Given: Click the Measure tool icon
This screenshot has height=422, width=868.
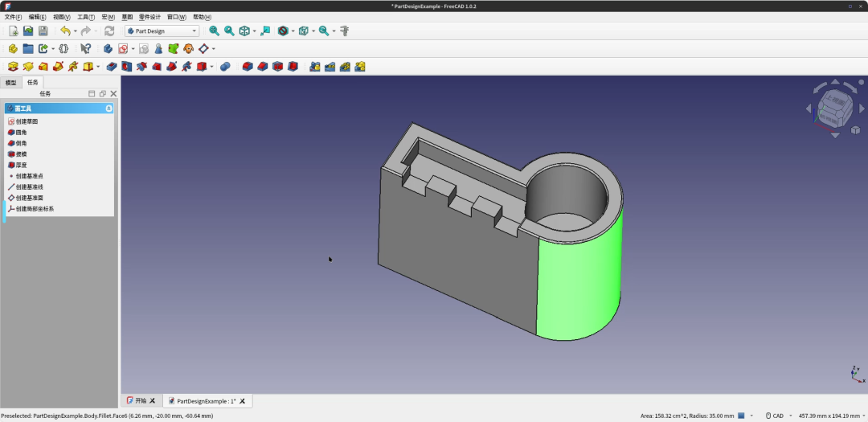Looking at the screenshot, I should click(344, 31).
